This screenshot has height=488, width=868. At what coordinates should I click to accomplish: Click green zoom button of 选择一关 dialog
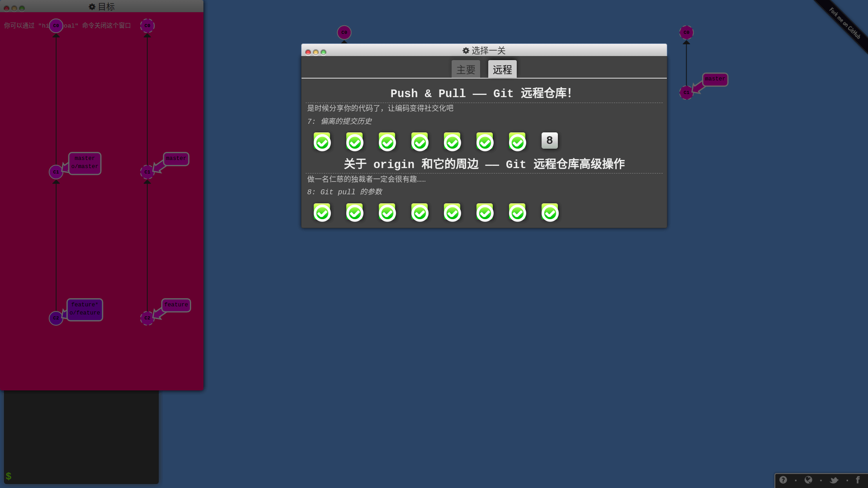(323, 52)
